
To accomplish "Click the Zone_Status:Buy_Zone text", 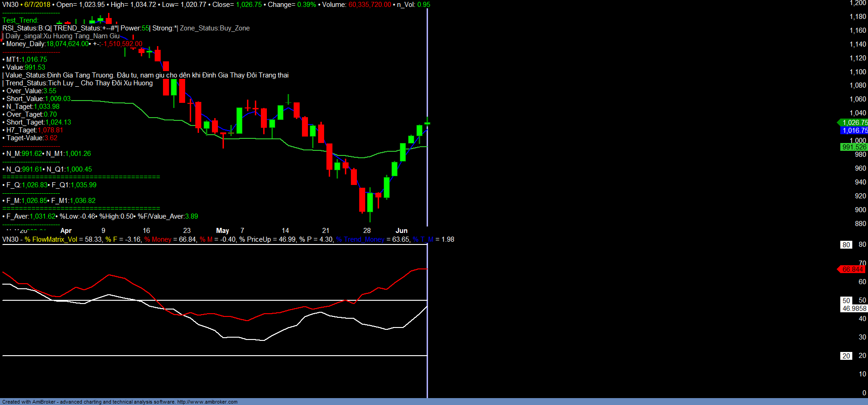I will [x=215, y=28].
